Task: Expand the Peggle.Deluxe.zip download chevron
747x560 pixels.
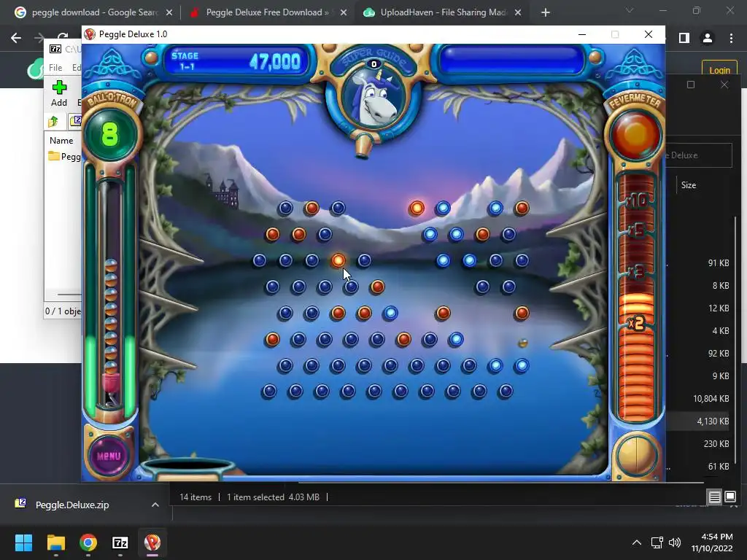Action: (155, 505)
